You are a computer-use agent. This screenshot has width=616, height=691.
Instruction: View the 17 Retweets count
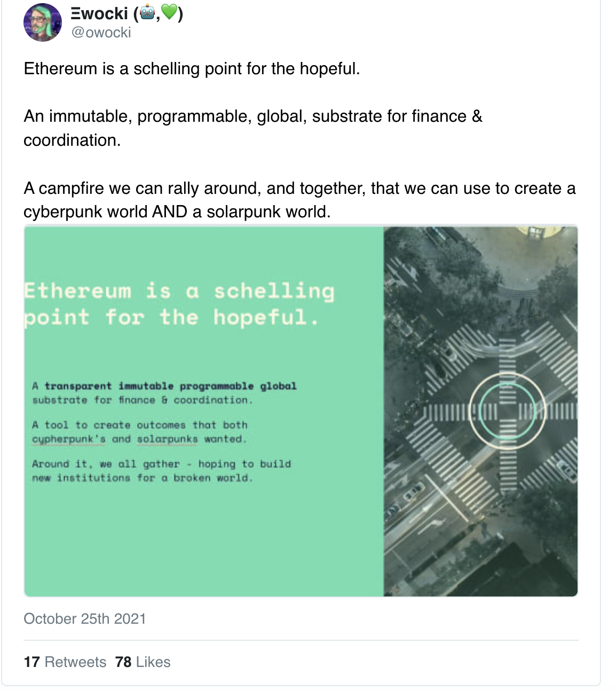tap(65, 662)
